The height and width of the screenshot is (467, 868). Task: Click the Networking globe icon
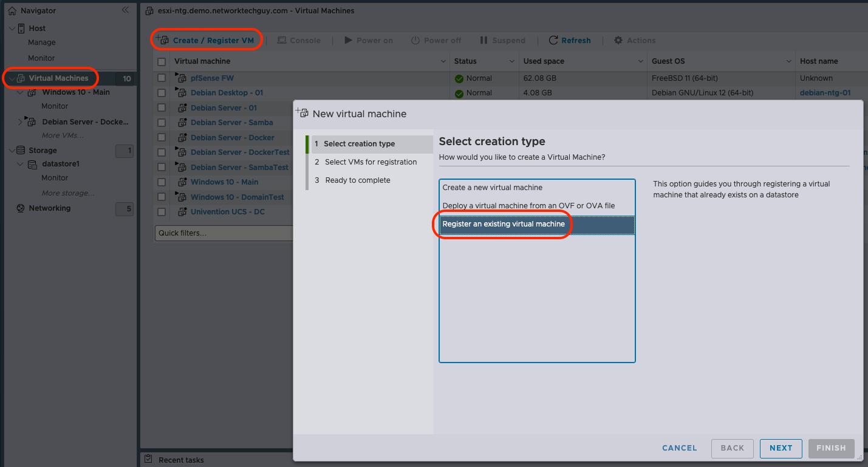pyautogui.click(x=21, y=208)
